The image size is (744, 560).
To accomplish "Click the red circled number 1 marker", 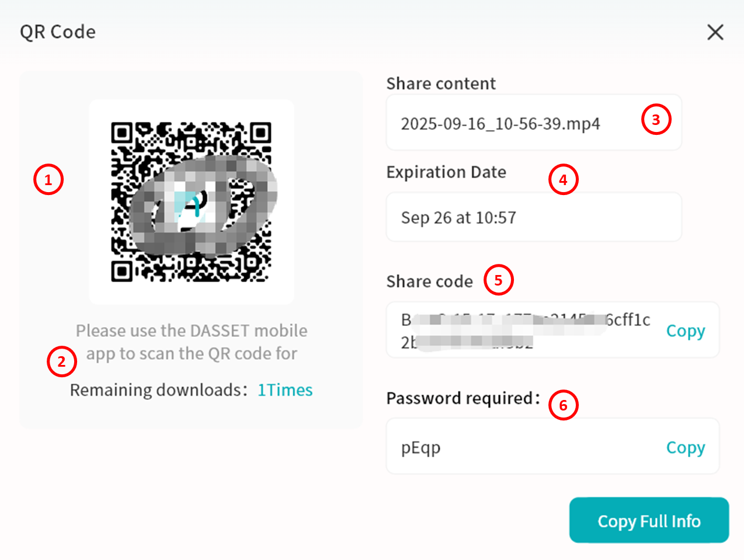I will pos(48,179).
